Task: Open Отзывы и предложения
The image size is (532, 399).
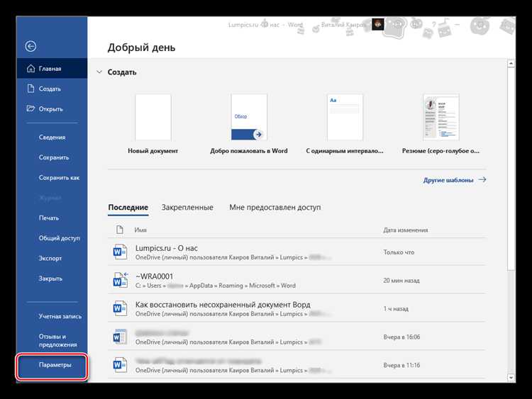Action: click(52, 340)
